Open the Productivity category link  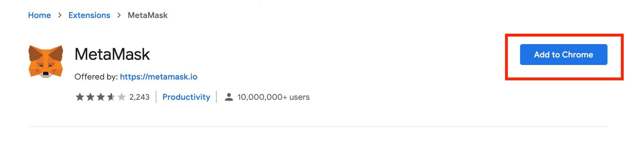(186, 97)
